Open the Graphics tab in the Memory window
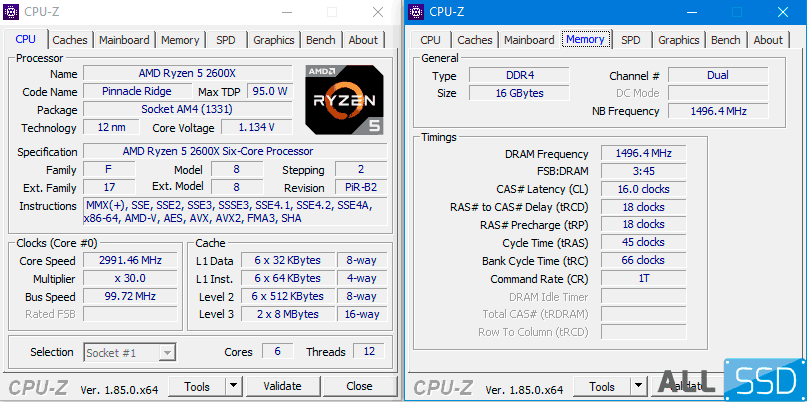The image size is (807, 402). point(679,40)
